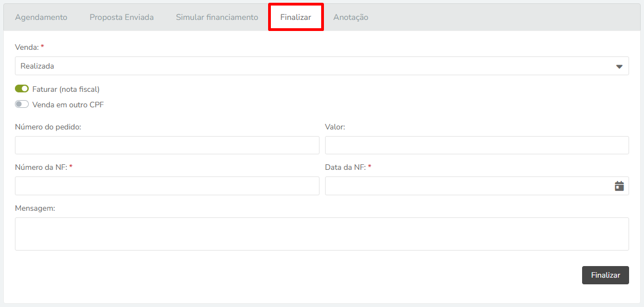Disable the Faturar (nota fiscal) toggle
Screen dimensions: 644x307
point(22,89)
